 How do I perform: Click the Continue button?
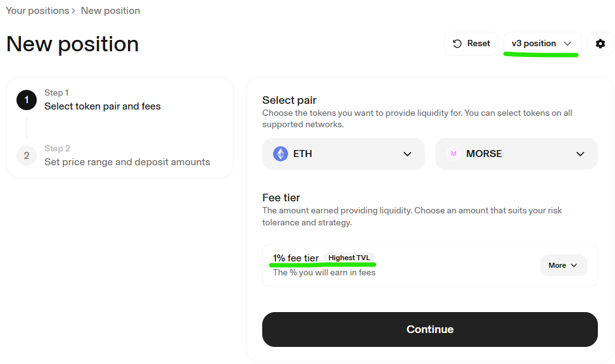(x=430, y=330)
